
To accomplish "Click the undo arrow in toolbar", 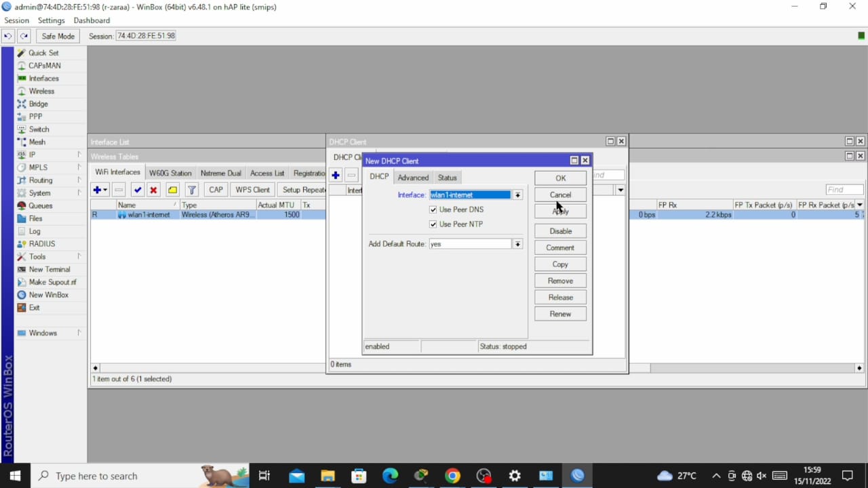I will 8,36.
